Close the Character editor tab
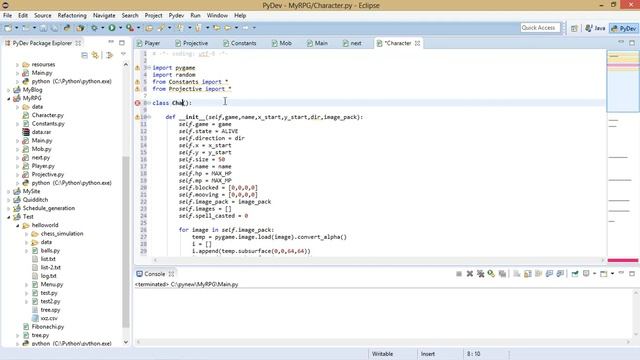640x360 pixels. 417,43
